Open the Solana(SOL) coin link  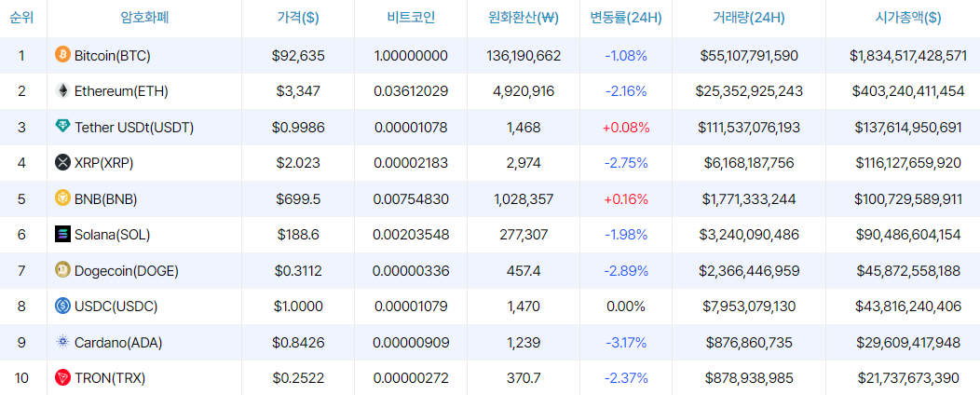click(x=113, y=235)
